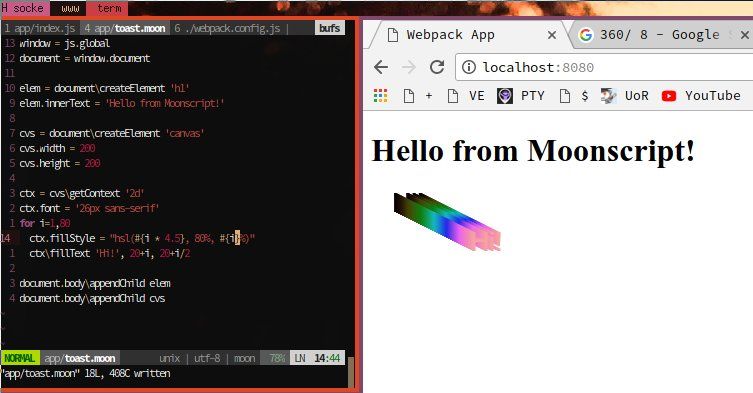Open the Apps grid bookmark icon
The image size is (753, 393).
380,96
